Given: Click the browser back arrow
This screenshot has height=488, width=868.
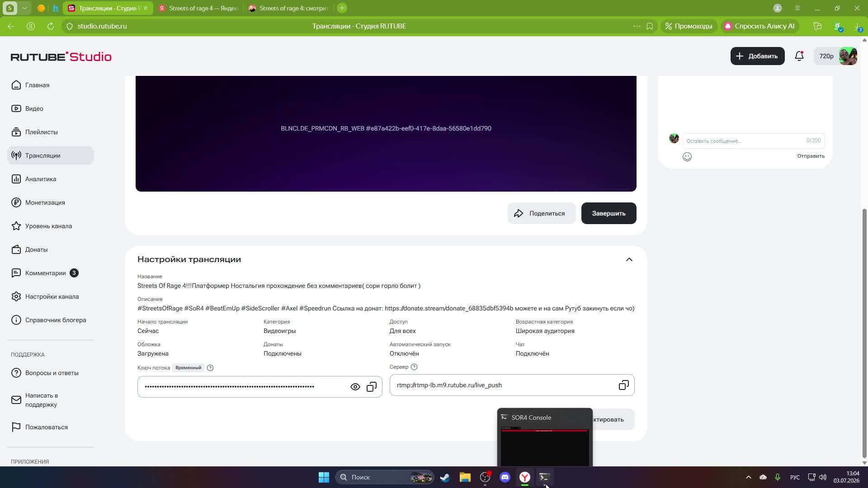Looking at the screenshot, I should tap(11, 26).
